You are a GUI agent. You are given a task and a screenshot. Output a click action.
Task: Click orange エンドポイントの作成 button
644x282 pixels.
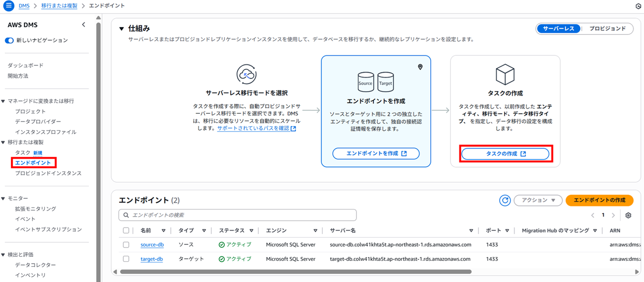click(x=599, y=200)
